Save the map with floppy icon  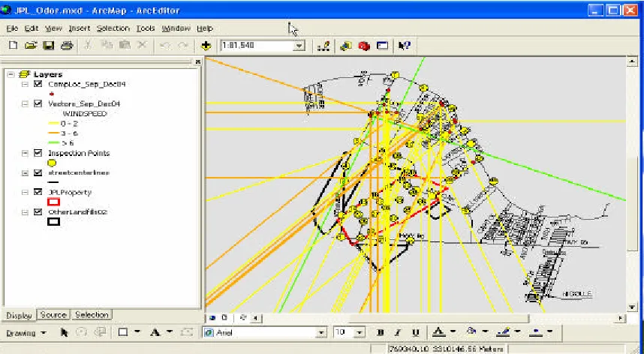(x=49, y=46)
